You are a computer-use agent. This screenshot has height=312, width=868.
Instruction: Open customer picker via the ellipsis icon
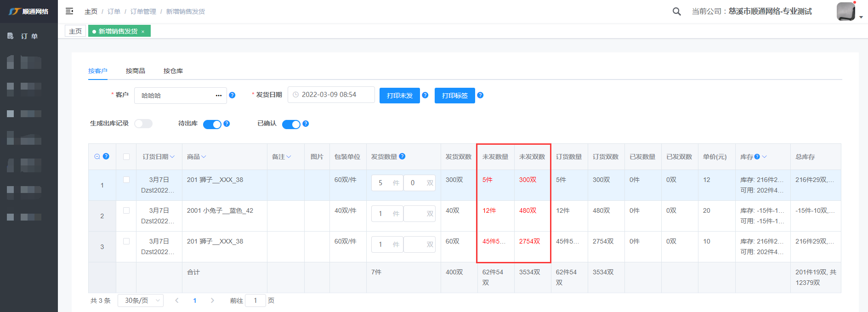coord(219,96)
